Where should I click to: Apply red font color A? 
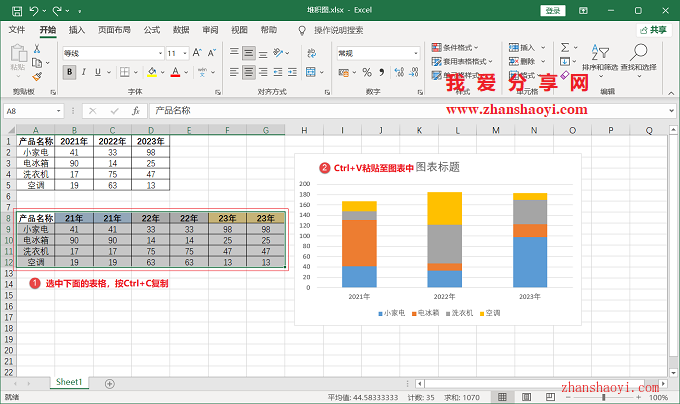point(175,72)
